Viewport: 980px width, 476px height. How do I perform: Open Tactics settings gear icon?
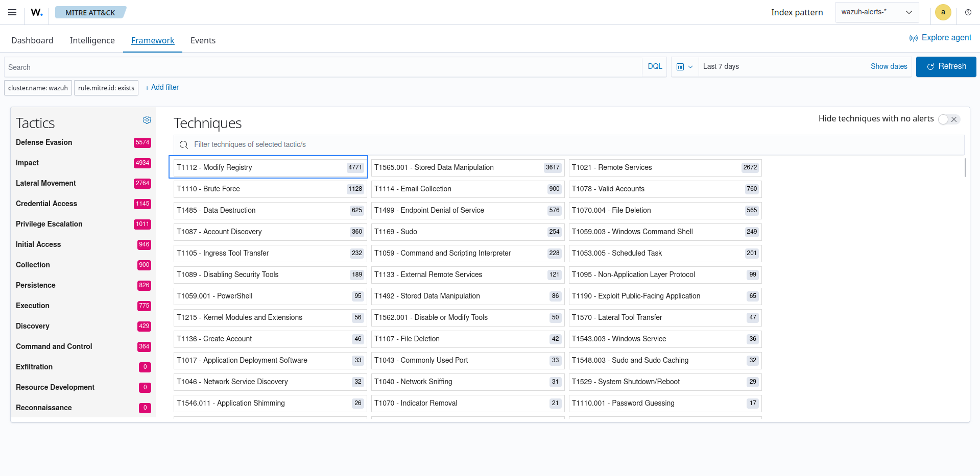pos(147,120)
